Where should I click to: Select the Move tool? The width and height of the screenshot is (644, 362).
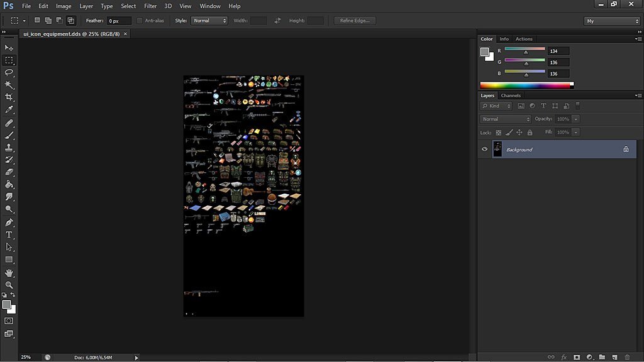pos(9,48)
